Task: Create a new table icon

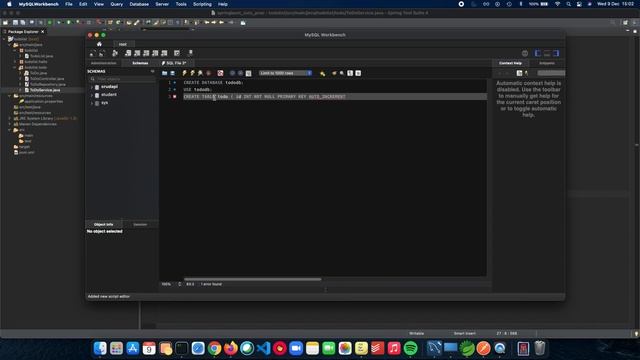Action: pyautogui.click(x=137, y=53)
